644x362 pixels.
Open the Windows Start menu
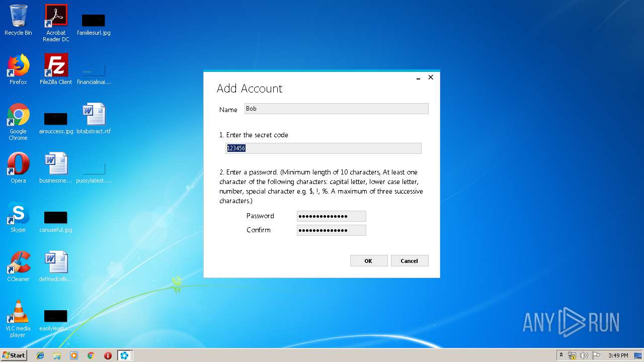coord(14,355)
